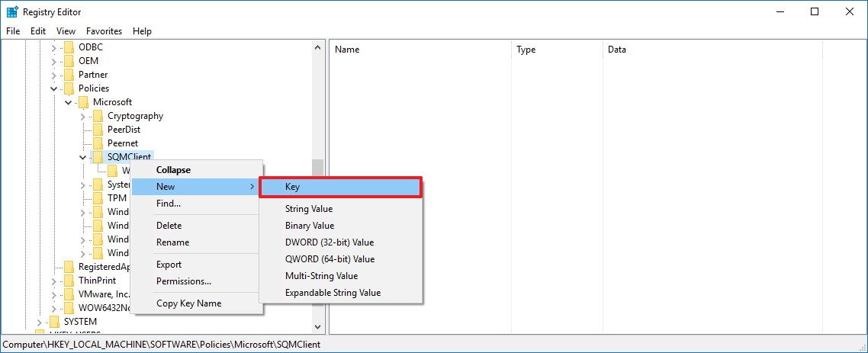
Task: Choose Find... in the context menu
Action: click(197, 204)
